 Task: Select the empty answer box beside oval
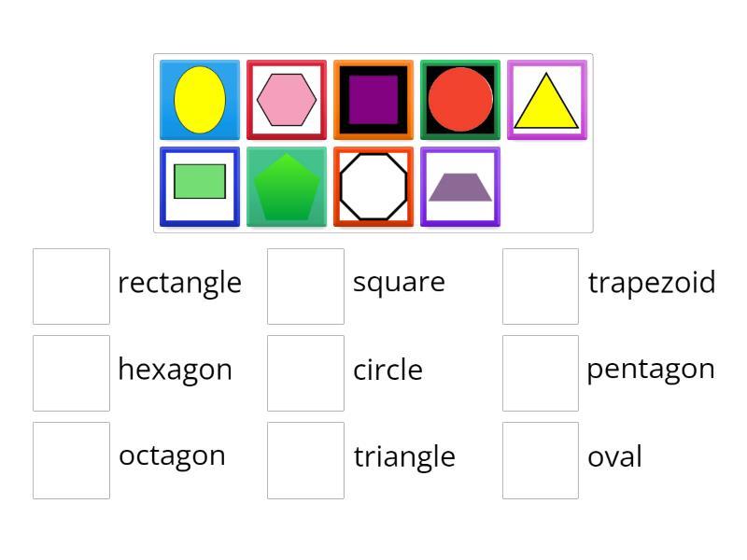tap(540, 461)
